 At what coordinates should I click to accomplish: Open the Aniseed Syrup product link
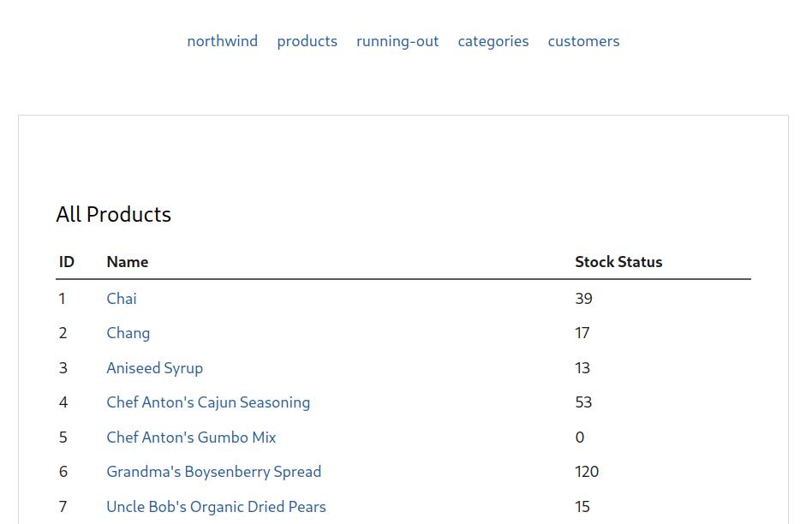tap(155, 368)
